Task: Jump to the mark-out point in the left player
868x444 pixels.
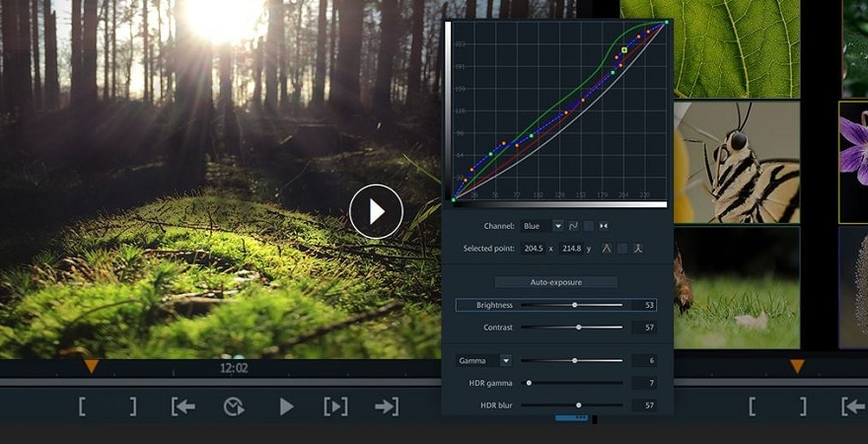Action: (387, 407)
